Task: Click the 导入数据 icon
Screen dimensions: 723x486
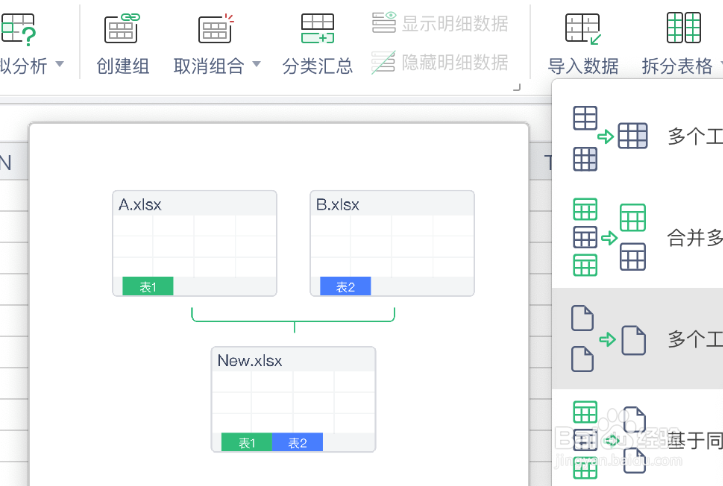Action: (x=583, y=28)
